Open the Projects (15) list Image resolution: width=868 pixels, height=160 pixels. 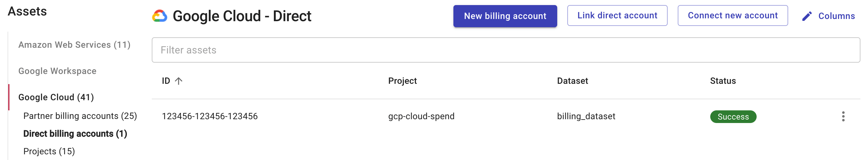[x=49, y=151]
